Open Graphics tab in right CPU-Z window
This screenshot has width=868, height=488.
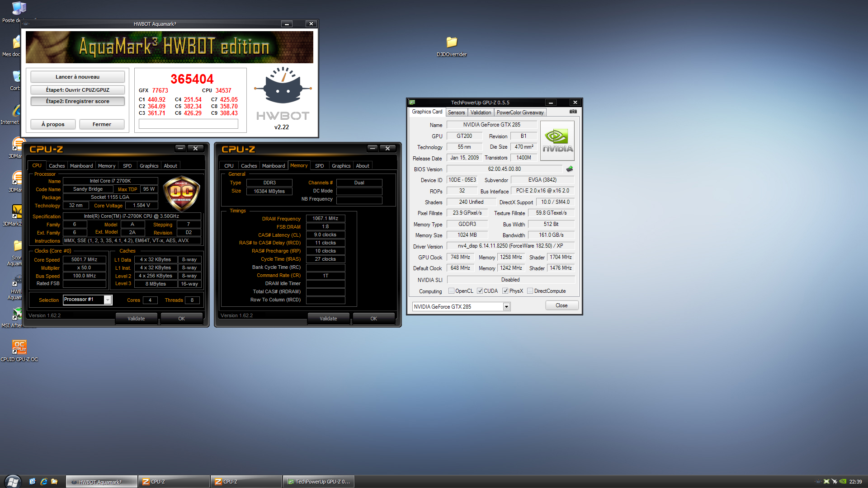pos(341,166)
